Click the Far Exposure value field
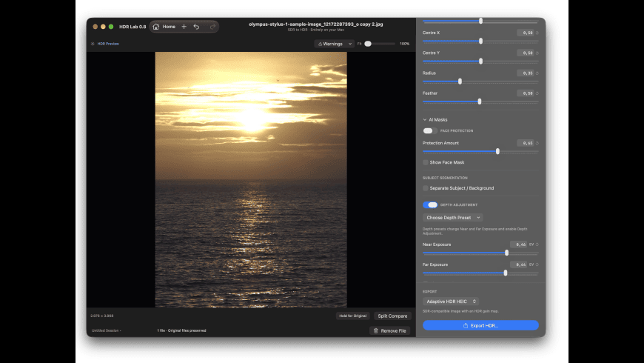This screenshot has width=644, height=363. pos(519,264)
